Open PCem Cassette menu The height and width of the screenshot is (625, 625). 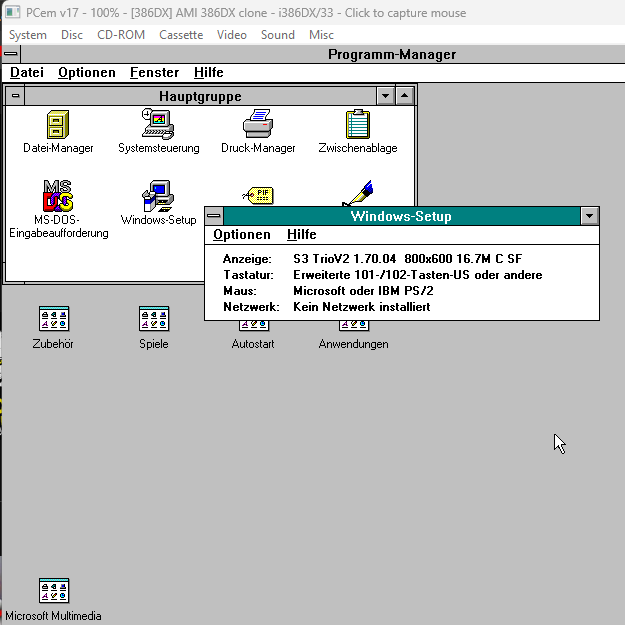(181, 35)
